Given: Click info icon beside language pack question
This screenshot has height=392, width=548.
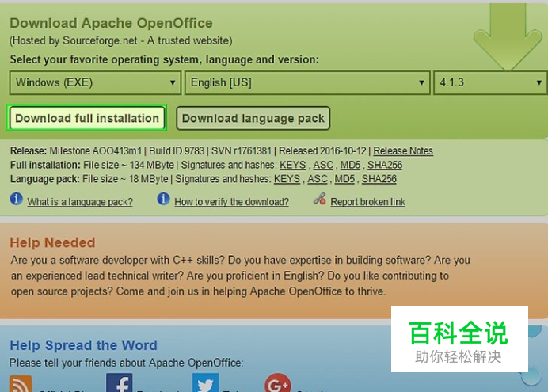Looking at the screenshot, I should pyautogui.click(x=17, y=199).
